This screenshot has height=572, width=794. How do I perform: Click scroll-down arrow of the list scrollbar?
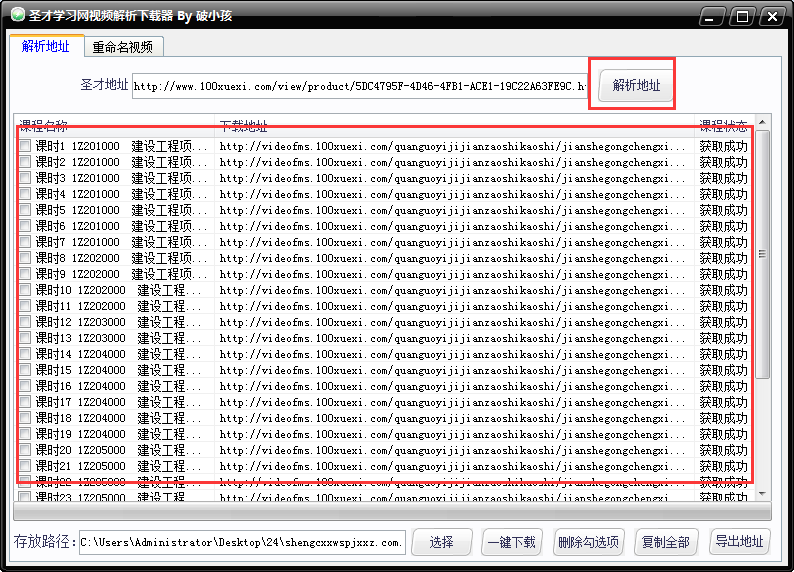pyautogui.click(x=763, y=494)
